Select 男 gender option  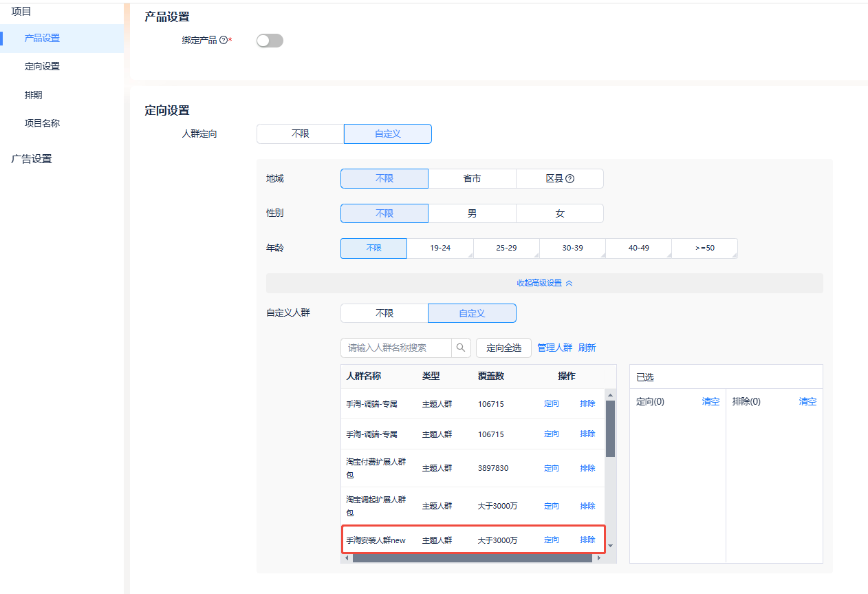tap(472, 213)
